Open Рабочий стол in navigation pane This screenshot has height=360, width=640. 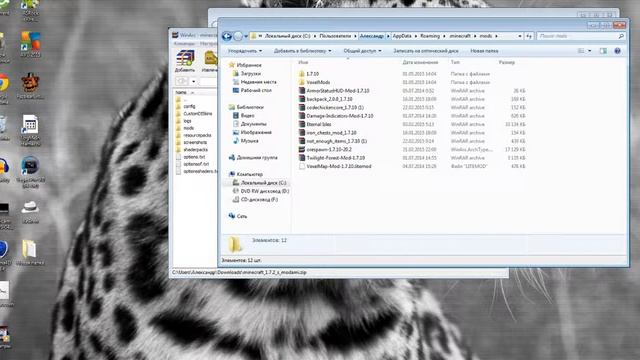click(x=256, y=91)
